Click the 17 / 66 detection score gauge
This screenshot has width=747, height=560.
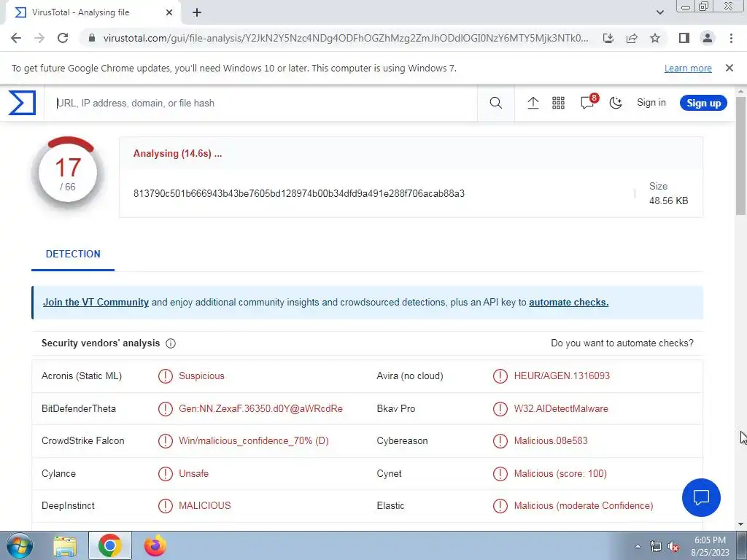click(x=68, y=174)
